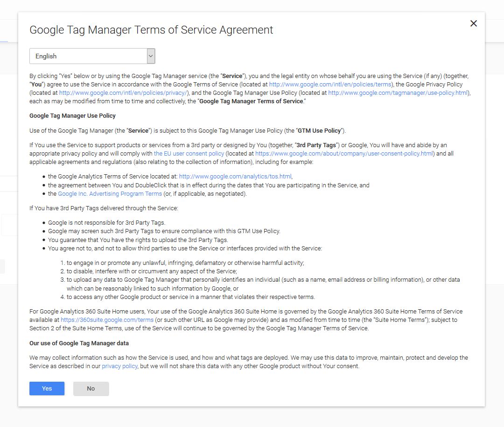
Task: Click 'Google is not responsible for 3rd Party Tags.' bullet
Action: 107,223
